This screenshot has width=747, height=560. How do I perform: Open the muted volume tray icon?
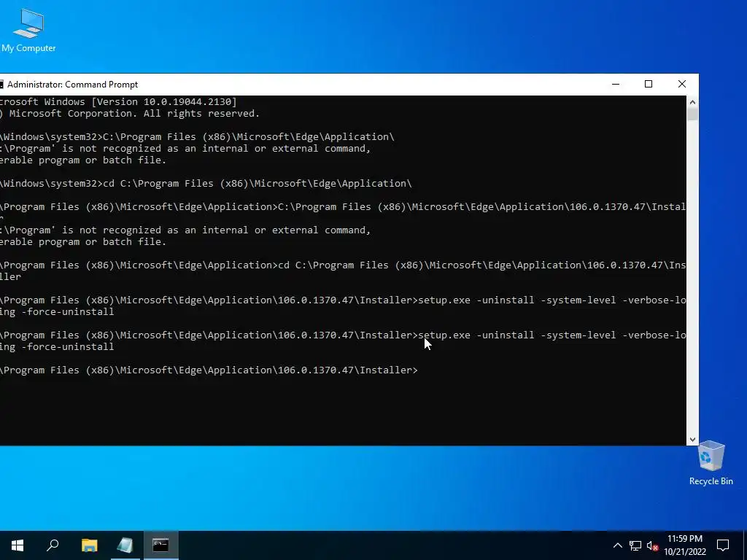click(653, 545)
